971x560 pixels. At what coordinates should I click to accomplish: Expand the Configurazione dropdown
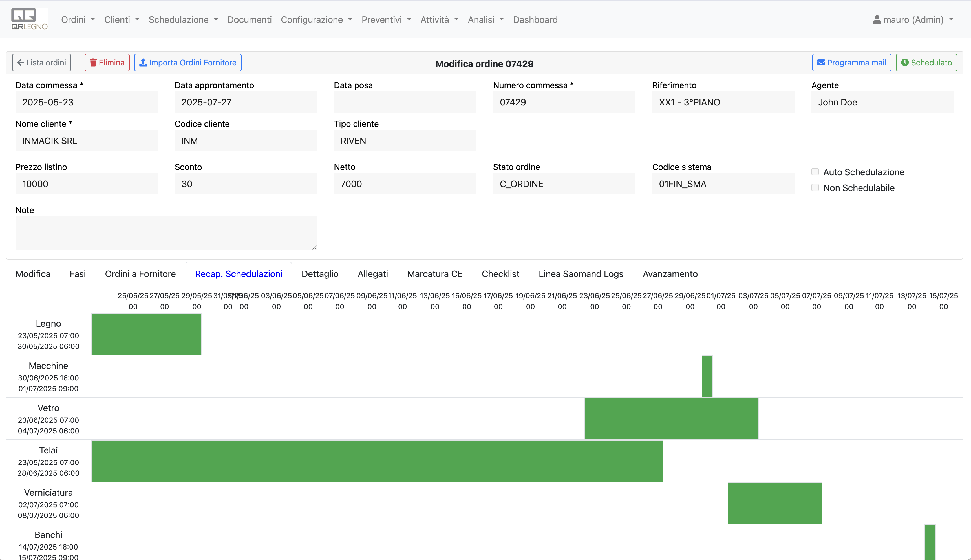coord(316,20)
